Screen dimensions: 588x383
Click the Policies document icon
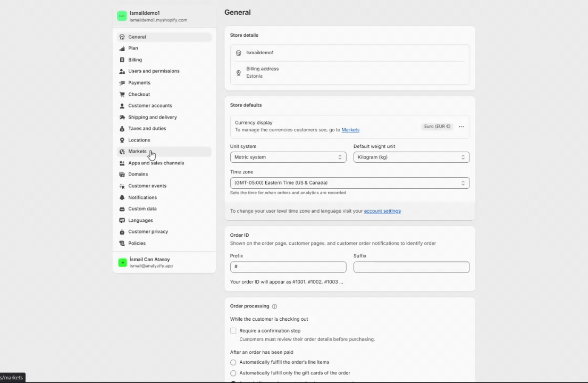click(x=122, y=244)
